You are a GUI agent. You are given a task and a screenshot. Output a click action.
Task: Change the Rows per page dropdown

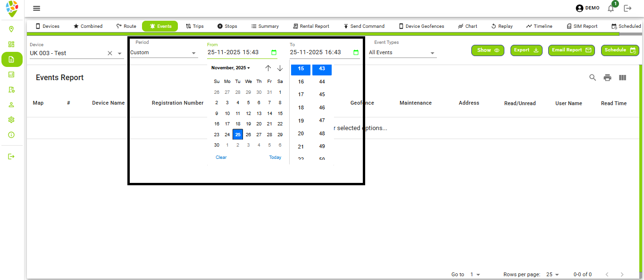click(552, 274)
